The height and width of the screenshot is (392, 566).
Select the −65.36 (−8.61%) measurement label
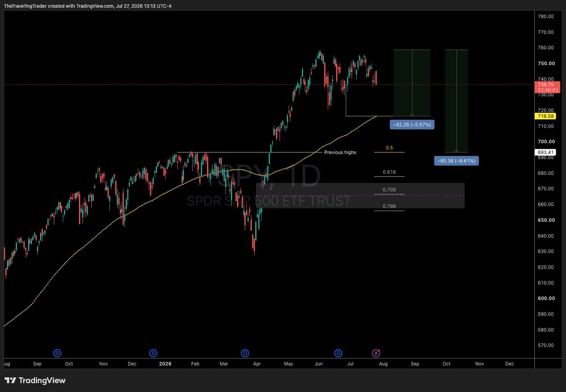456,161
